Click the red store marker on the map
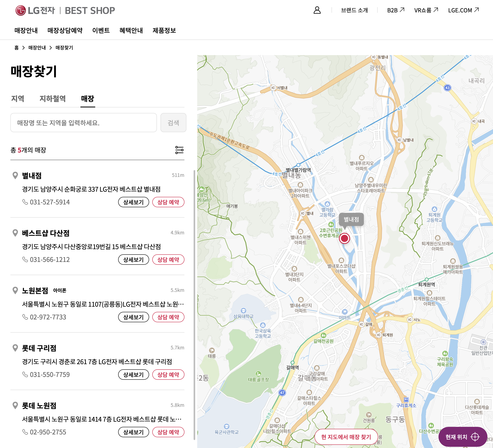This screenshot has width=493, height=448. [x=344, y=238]
